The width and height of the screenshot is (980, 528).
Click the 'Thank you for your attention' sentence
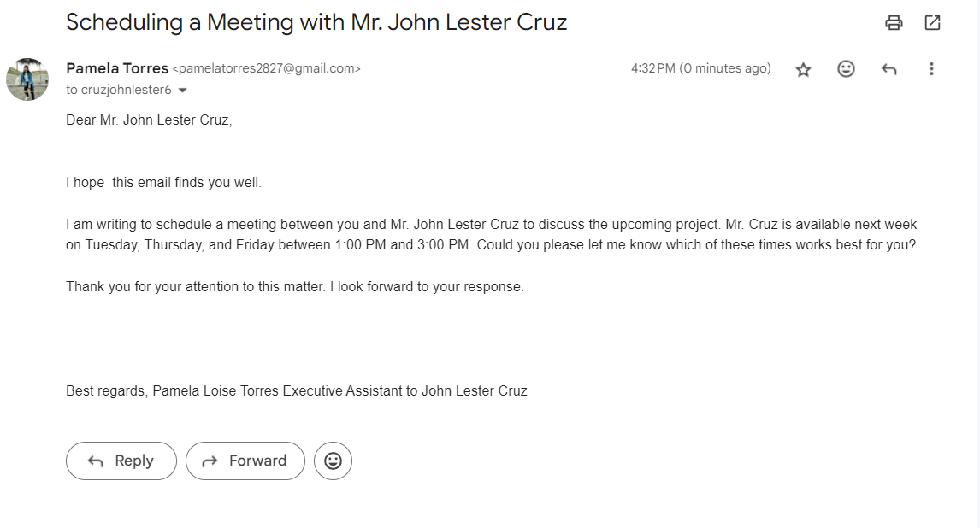(294, 287)
